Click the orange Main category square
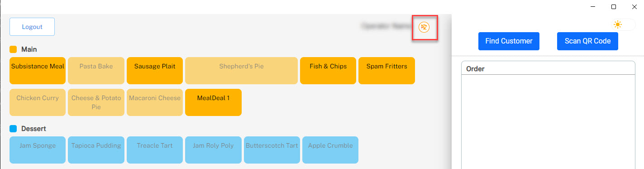 coord(13,49)
